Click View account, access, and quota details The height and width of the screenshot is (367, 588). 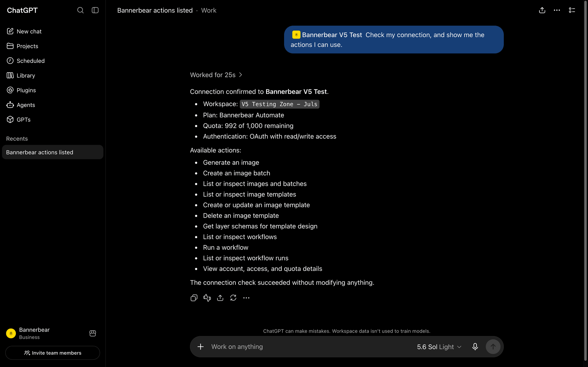263,269
